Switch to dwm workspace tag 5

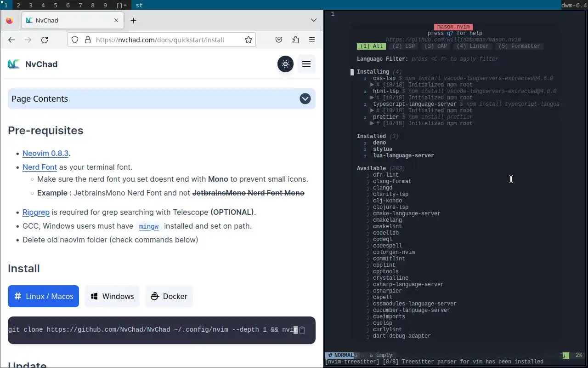point(55,6)
